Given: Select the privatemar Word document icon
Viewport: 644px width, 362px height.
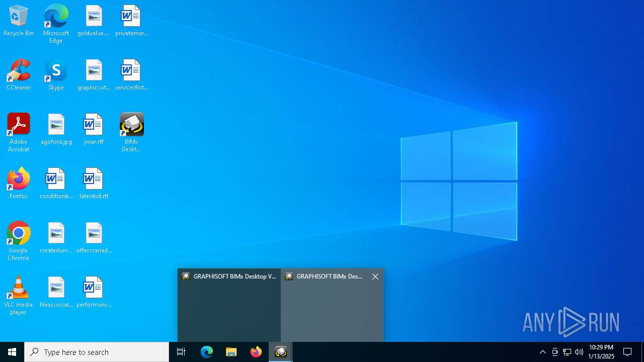Looking at the screenshot, I should coord(131,21).
